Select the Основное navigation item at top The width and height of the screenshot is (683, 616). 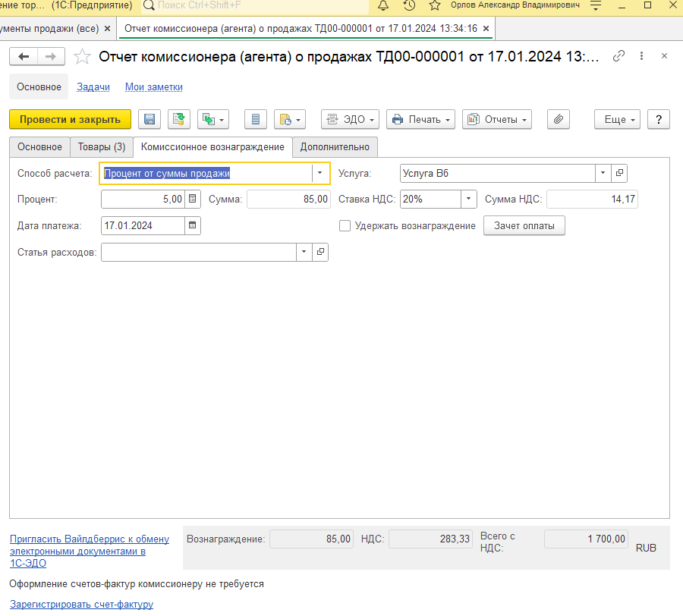pyautogui.click(x=39, y=86)
